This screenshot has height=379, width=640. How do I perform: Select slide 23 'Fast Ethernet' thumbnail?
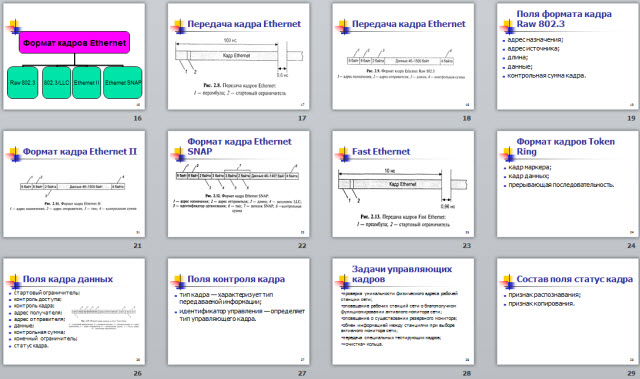[403, 184]
